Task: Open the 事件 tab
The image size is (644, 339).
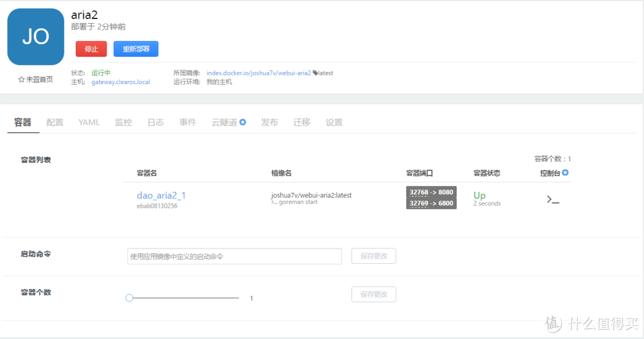Action: [188, 122]
